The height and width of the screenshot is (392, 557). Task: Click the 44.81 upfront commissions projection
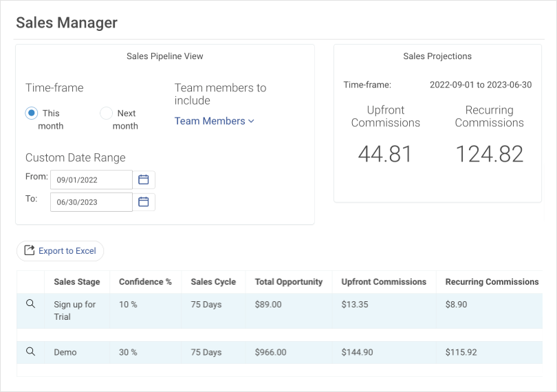click(x=384, y=154)
